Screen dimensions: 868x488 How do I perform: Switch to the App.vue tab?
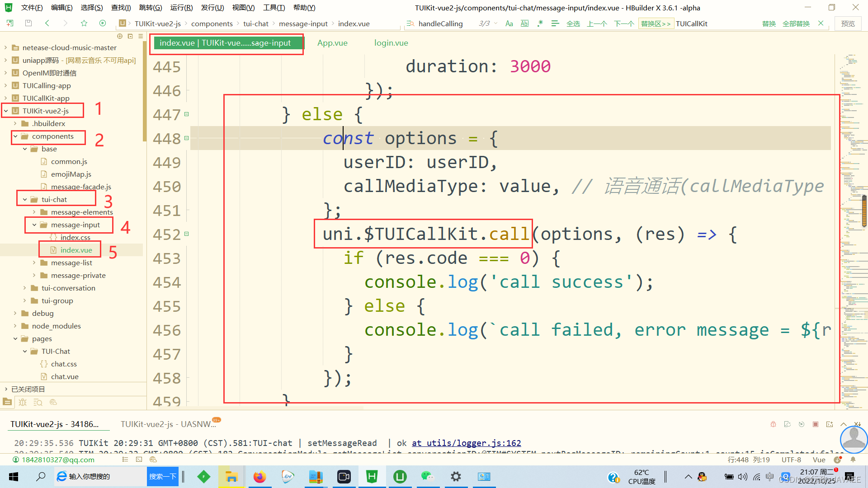(x=332, y=43)
